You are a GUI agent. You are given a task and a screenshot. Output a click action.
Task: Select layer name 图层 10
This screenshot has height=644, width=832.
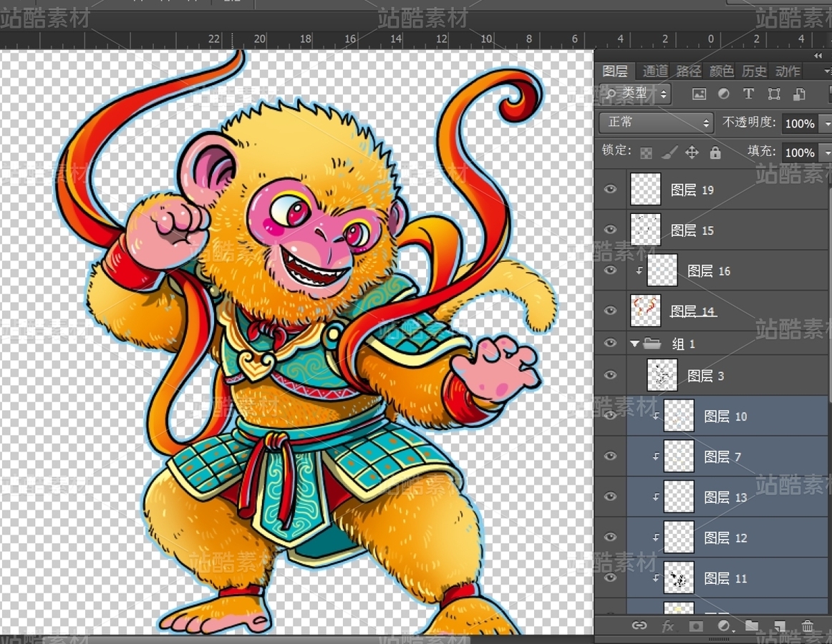725,416
